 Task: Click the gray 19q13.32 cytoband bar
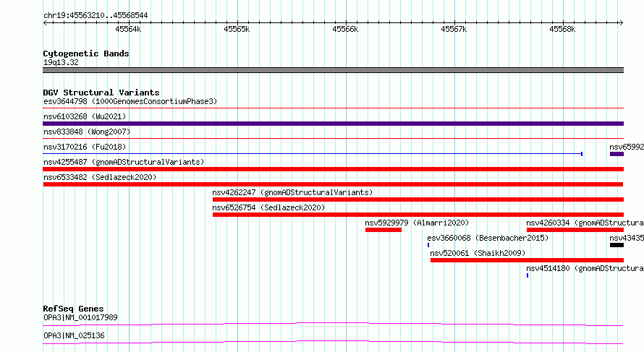[x=333, y=70]
